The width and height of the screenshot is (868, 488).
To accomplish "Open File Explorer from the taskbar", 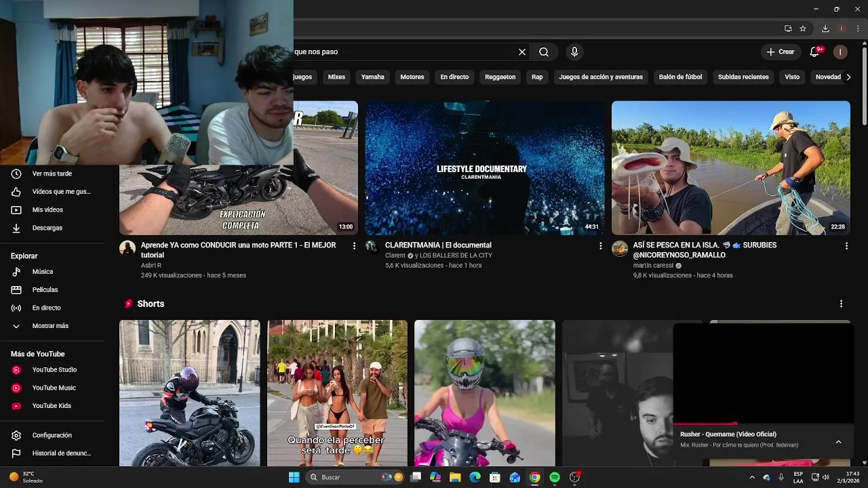I will click(x=455, y=477).
